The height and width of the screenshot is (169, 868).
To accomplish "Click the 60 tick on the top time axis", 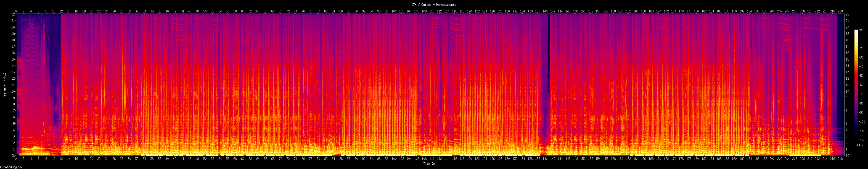I will click(242, 11).
